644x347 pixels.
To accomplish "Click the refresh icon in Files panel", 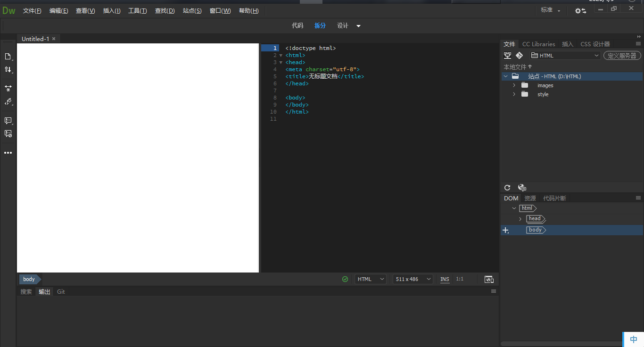I will click(x=507, y=188).
